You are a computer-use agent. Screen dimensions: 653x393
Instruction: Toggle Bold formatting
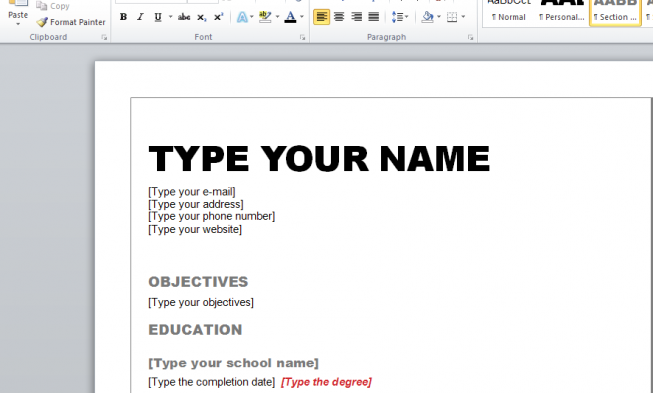(123, 17)
